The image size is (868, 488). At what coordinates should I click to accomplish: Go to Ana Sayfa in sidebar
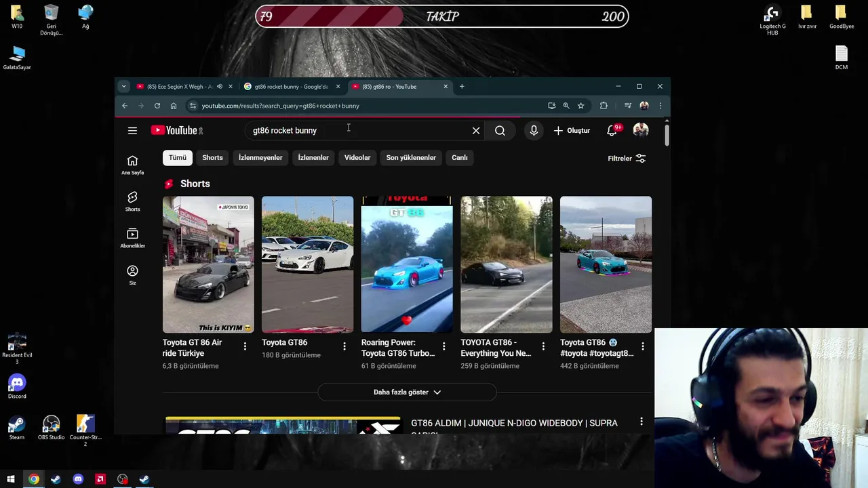click(x=132, y=165)
